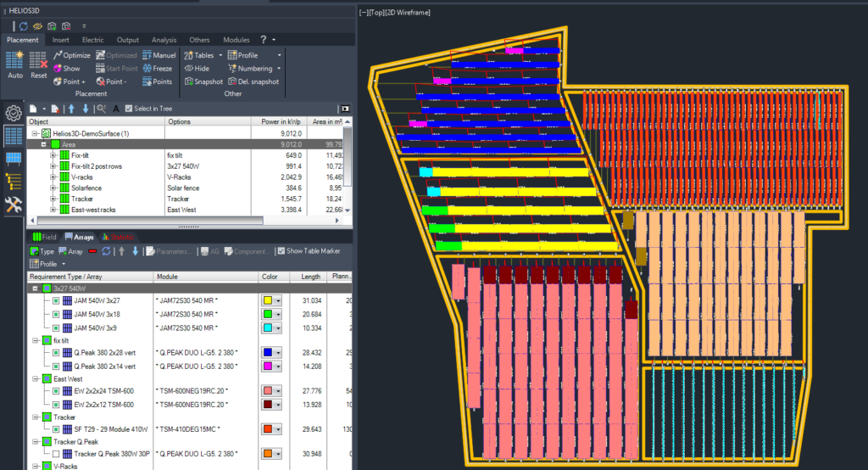This screenshot has height=470, width=868.
Task: Collapse the Helios3D-DemoSurface (1) tree node
Action: (35, 133)
